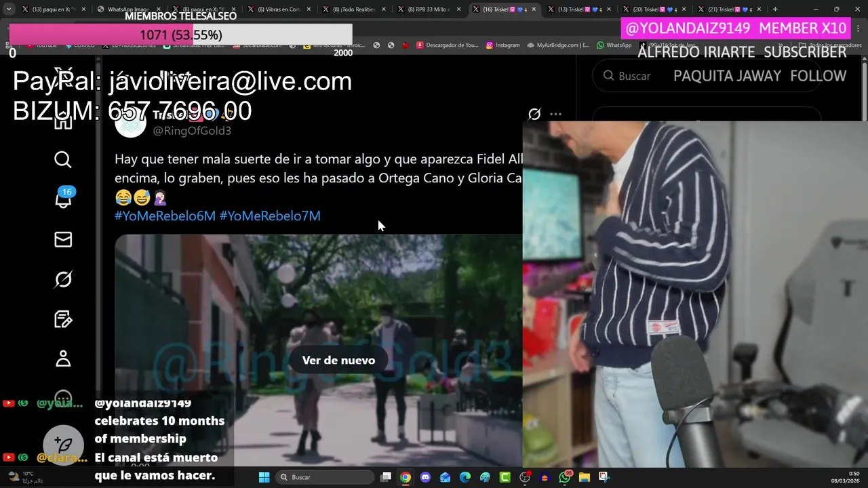Open weather widget showing 10°C
Viewport: 868px width, 488px height.
24,477
